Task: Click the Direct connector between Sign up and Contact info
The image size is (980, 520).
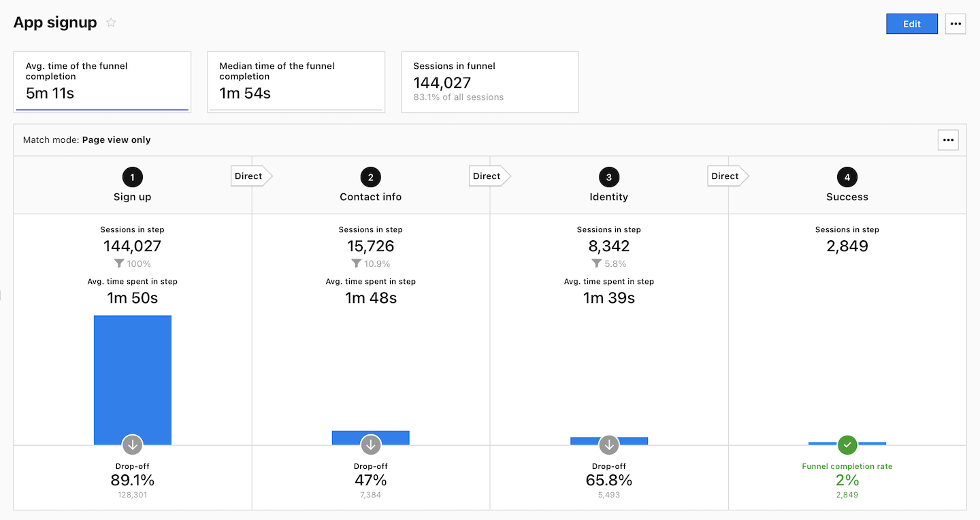Action: tap(249, 176)
